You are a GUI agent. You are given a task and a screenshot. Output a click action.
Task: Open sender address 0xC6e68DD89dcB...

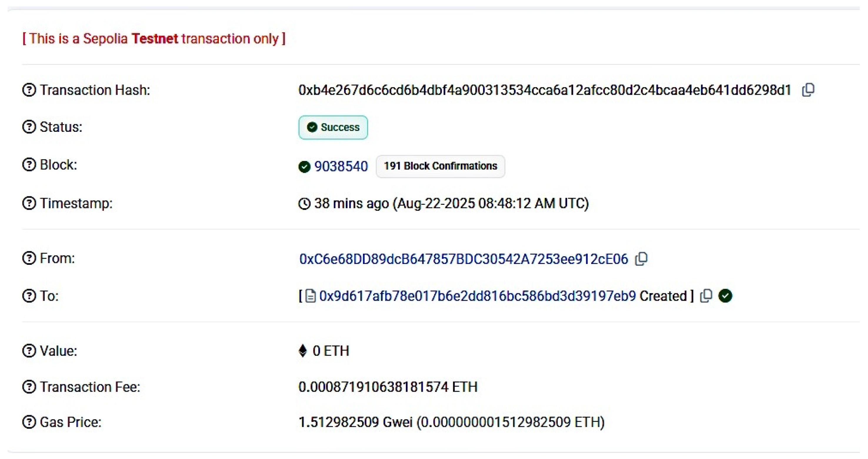coord(464,259)
